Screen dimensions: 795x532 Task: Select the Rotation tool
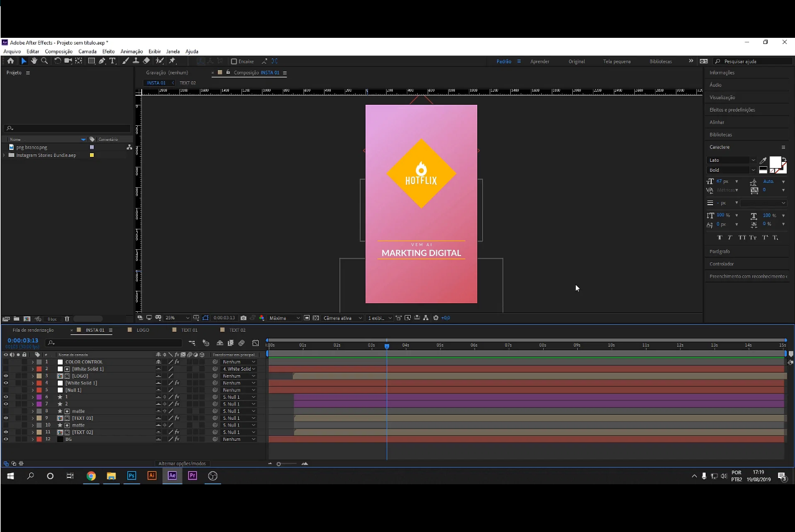pyautogui.click(x=58, y=61)
